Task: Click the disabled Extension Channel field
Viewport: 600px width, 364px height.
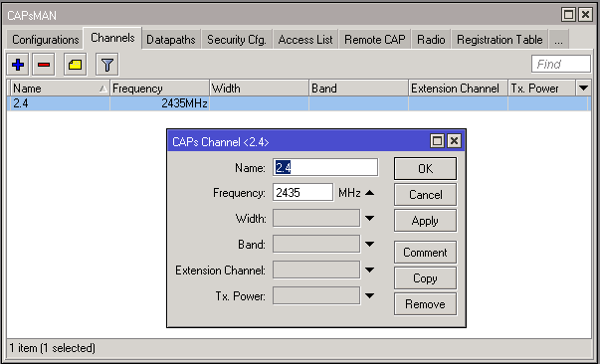Action: 316,270
